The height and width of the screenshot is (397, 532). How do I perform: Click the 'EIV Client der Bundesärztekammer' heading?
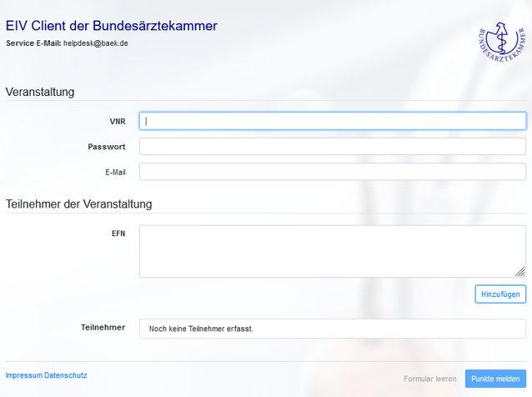click(111, 26)
